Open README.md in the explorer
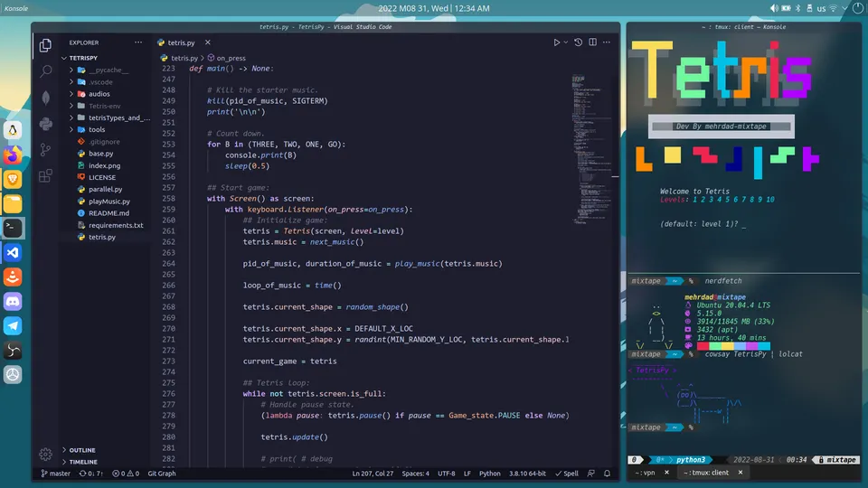 point(108,213)
